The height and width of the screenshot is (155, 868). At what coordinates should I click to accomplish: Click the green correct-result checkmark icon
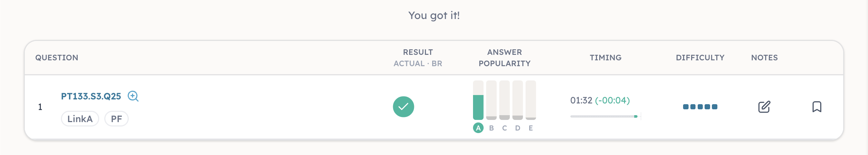(403, 107)
